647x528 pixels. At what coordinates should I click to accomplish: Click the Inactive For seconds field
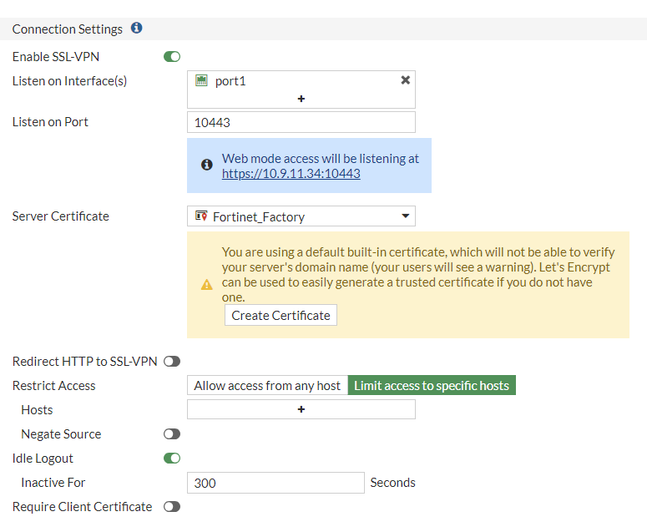point(276,483)
